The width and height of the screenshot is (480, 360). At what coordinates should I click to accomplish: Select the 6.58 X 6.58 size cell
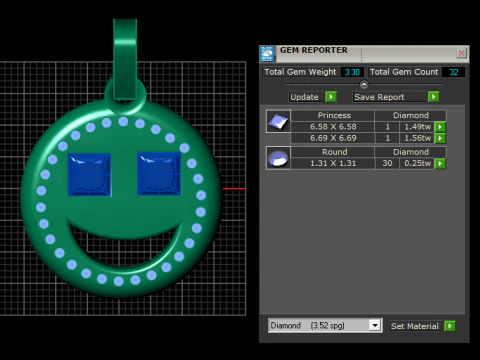tap(333, 127)
